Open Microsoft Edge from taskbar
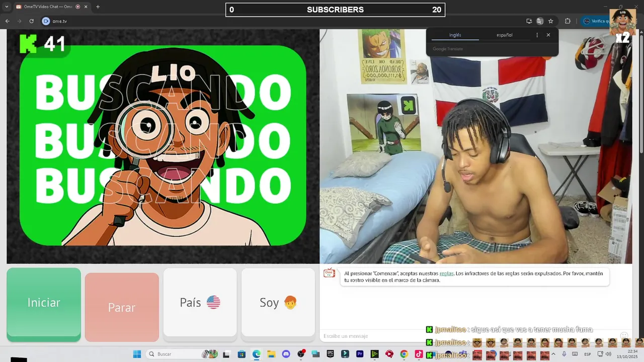This screenshot has width=644, height=362. [x=256, y=354]
